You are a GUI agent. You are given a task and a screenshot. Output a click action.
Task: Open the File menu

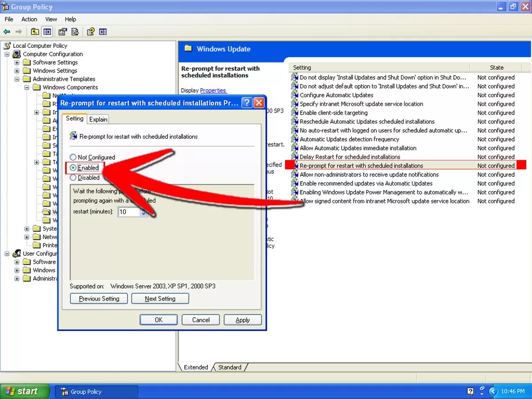pyautogui.click(x=9, y=19)
